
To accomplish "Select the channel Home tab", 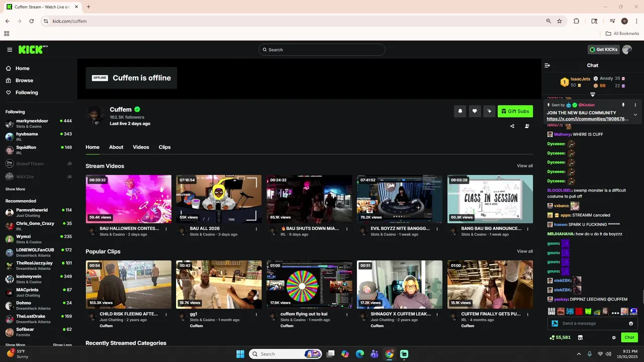I will coord(93,147).
